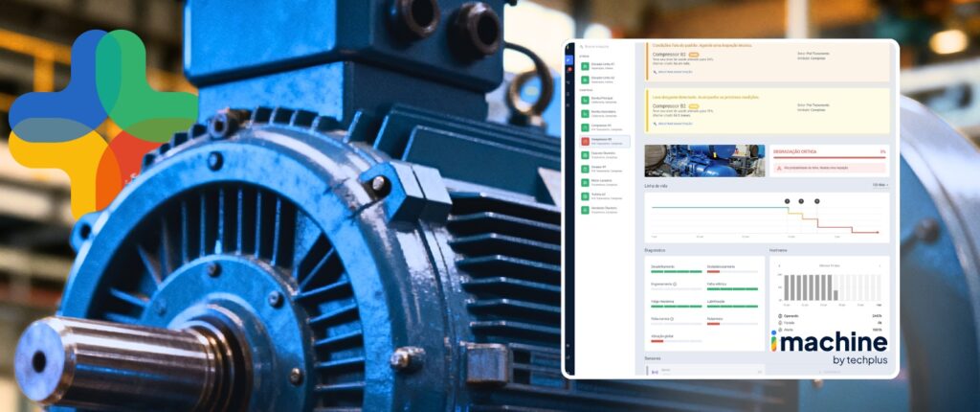Click the second event marker on the life line

[x=801, y=201]
